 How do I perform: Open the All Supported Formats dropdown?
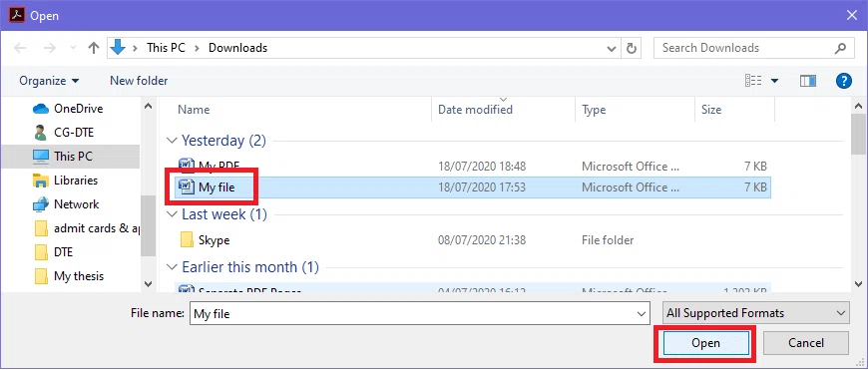click(755, 313)
